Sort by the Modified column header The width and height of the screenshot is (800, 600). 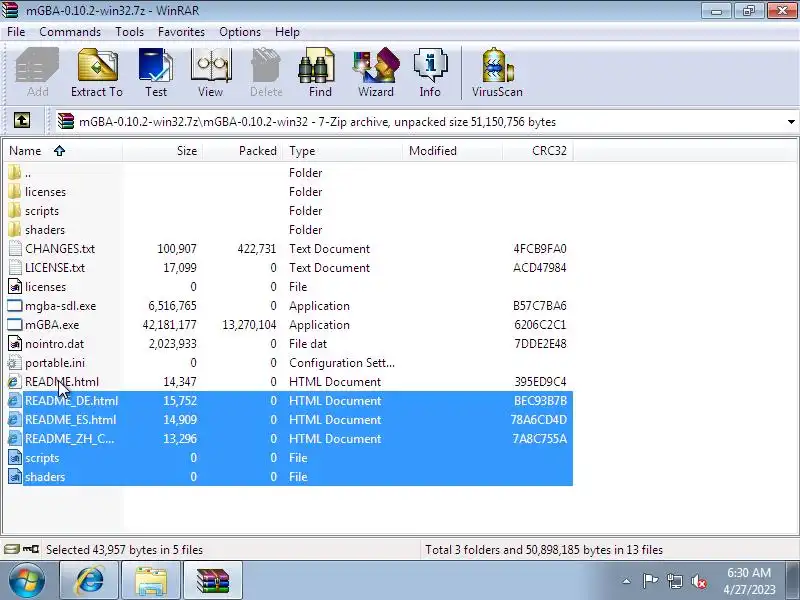click(x=453, y=151)
